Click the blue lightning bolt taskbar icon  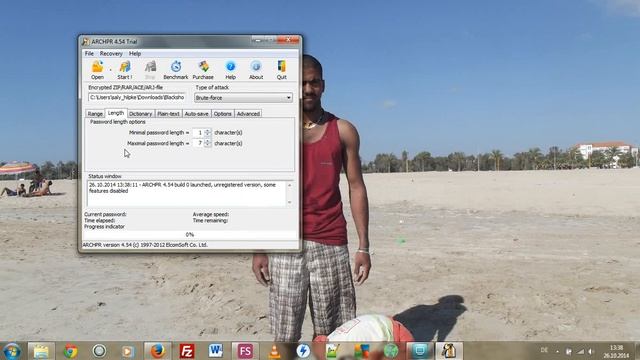(x=303, y=351)
